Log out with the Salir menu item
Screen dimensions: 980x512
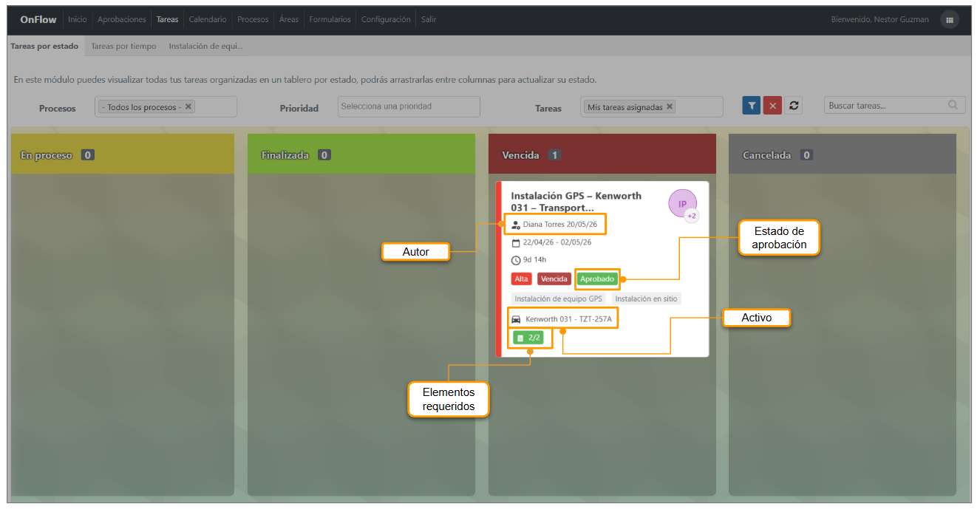(x=429, y=20)
